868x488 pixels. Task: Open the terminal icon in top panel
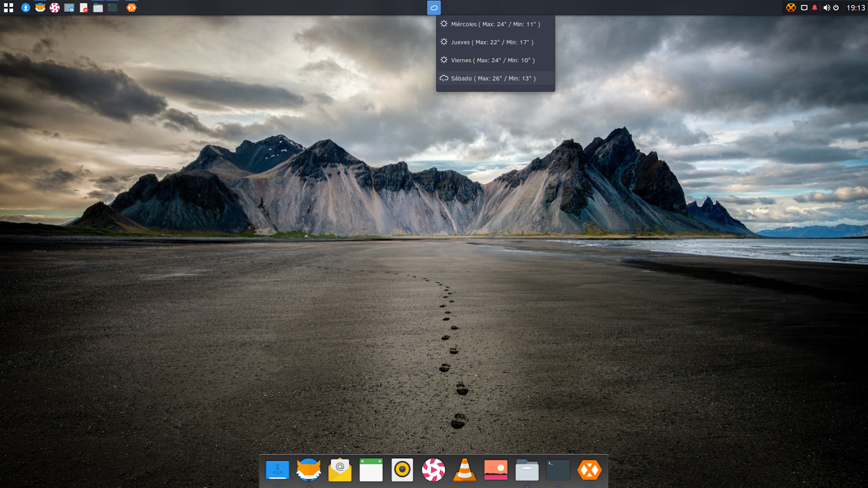(x=112, y=8)
